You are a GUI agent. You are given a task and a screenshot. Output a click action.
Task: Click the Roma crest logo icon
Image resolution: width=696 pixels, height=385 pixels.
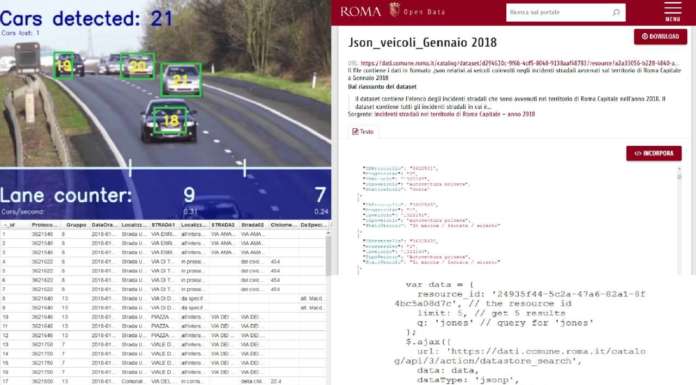[x=394, y=9]
